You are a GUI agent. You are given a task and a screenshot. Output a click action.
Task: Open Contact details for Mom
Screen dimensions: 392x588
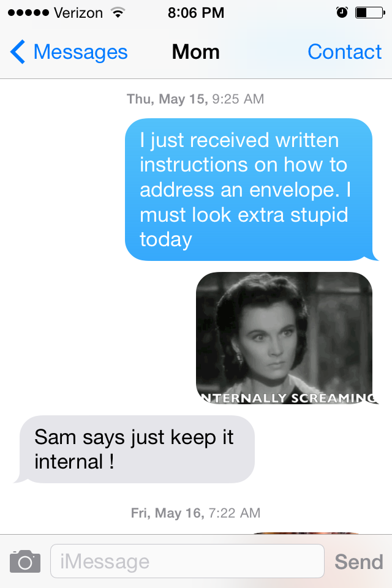[344, 51]
